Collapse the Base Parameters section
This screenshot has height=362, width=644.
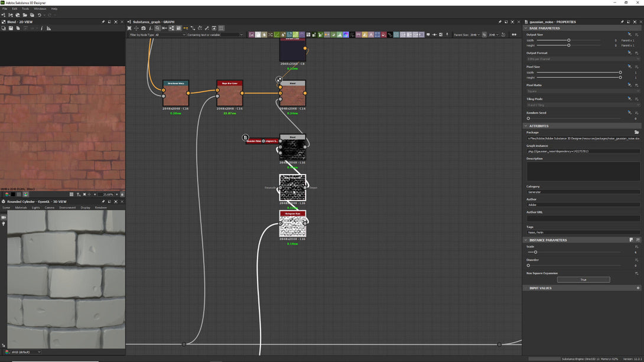(526, 28)
